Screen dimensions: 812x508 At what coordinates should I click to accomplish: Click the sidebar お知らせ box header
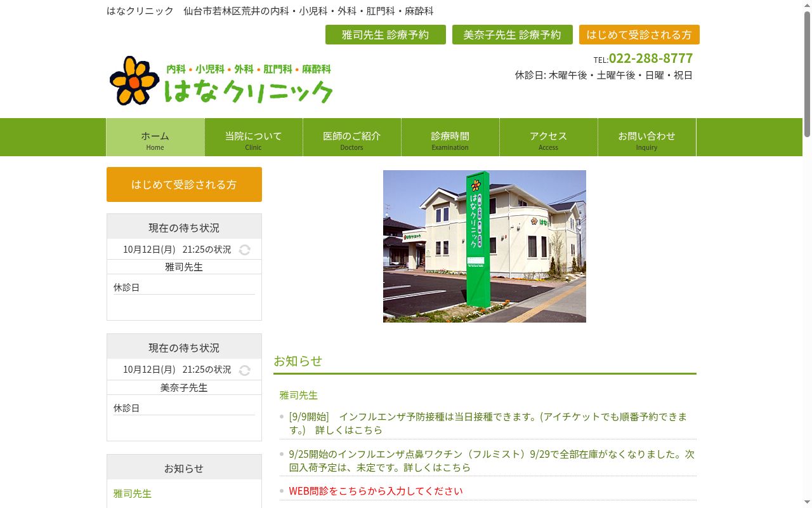point(184,467)
